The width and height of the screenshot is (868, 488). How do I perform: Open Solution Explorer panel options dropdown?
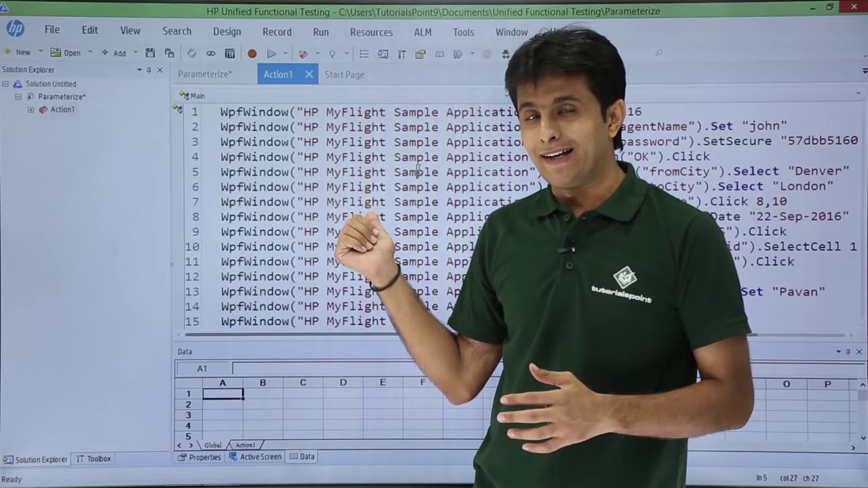pyautogui.click(x=140, y=70)
